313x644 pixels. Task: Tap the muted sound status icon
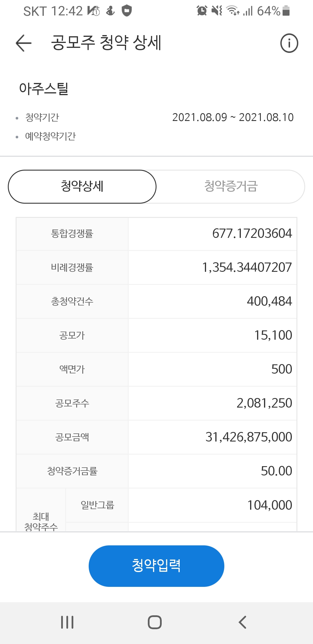pos(217,11)
